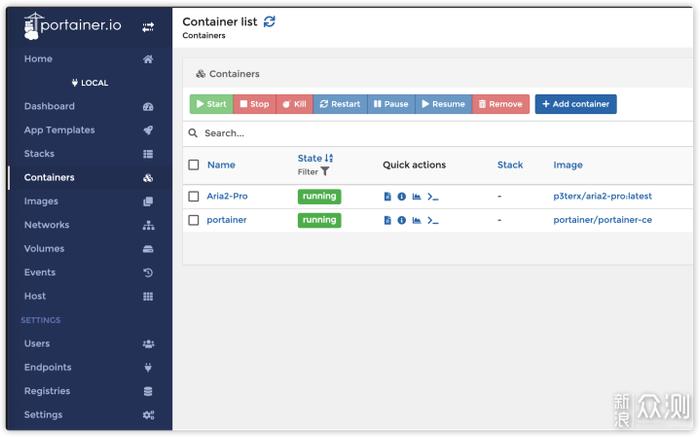Viewport: 700px width, 437px height.
Task: Open Stacks in the sidebar
Action: point(39,154)
